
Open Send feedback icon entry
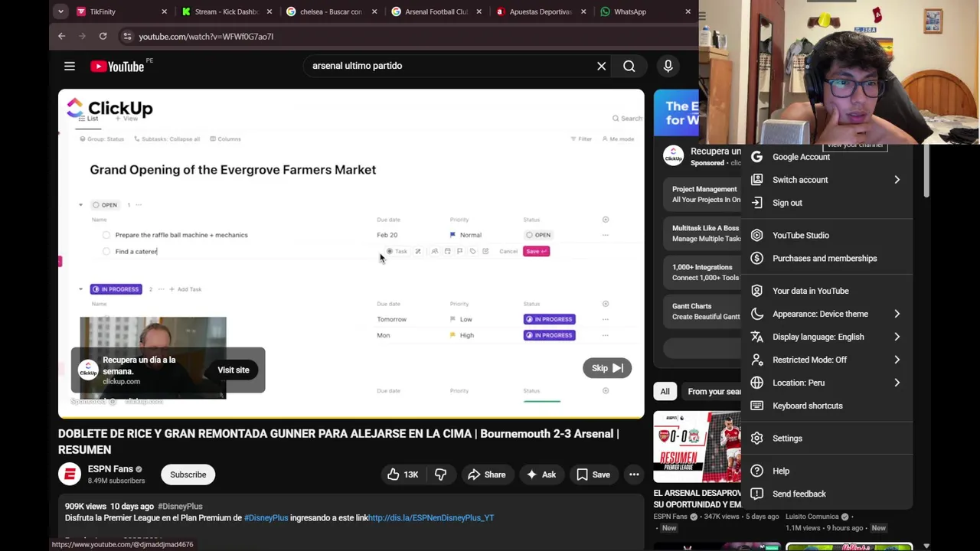click(x=756, y=494)
